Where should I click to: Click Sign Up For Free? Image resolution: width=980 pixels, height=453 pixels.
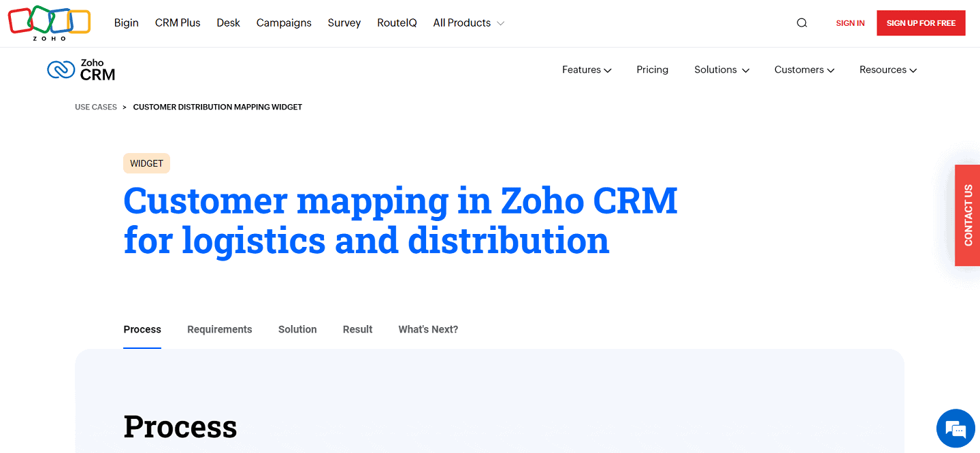point(921,22)
